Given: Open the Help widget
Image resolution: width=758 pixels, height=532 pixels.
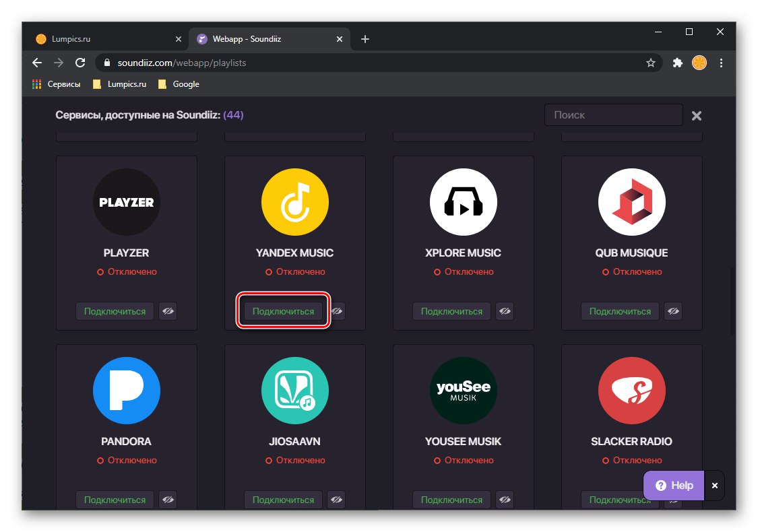Looking at the screenshot, I should 672,485.
